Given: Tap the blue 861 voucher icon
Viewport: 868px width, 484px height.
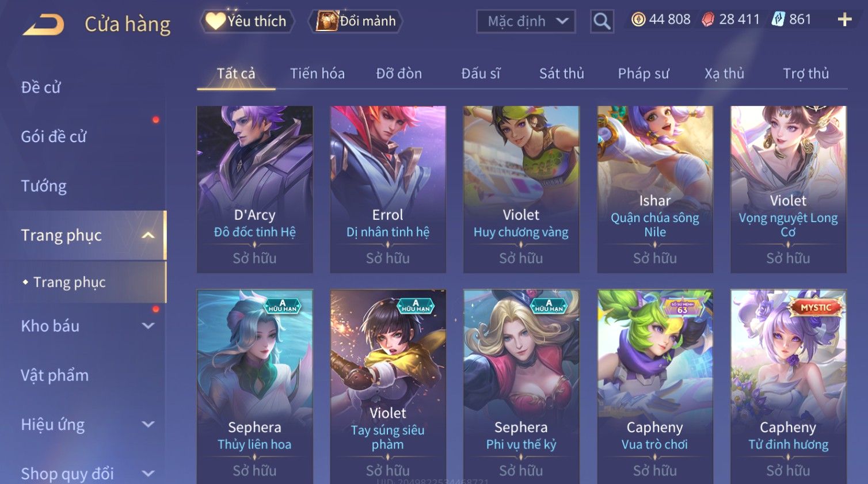Looking at the screenshot, I should click(x=778, y=20).
